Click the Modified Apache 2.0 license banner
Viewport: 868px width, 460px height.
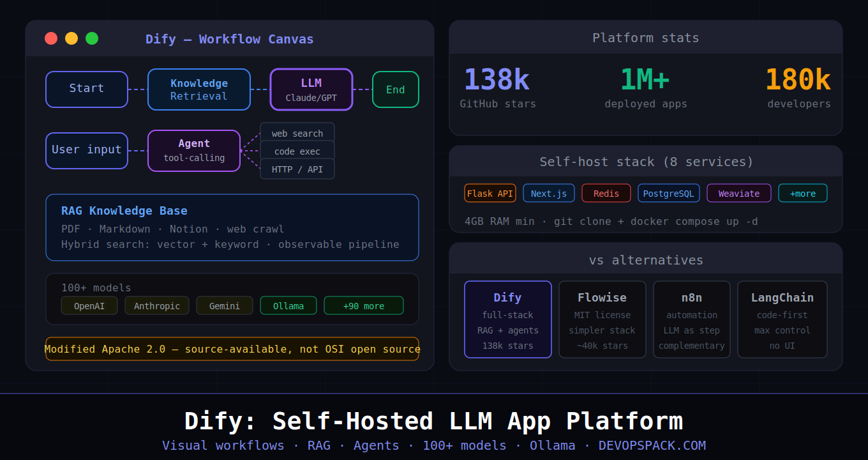(x=232, y=349)
